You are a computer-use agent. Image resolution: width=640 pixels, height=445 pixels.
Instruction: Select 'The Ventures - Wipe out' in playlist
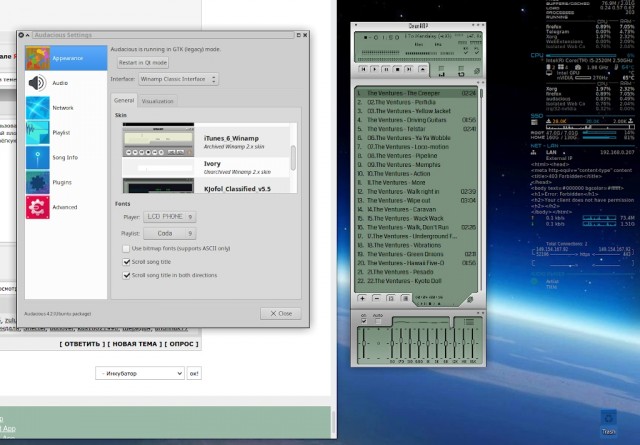[x=416, y=200]
